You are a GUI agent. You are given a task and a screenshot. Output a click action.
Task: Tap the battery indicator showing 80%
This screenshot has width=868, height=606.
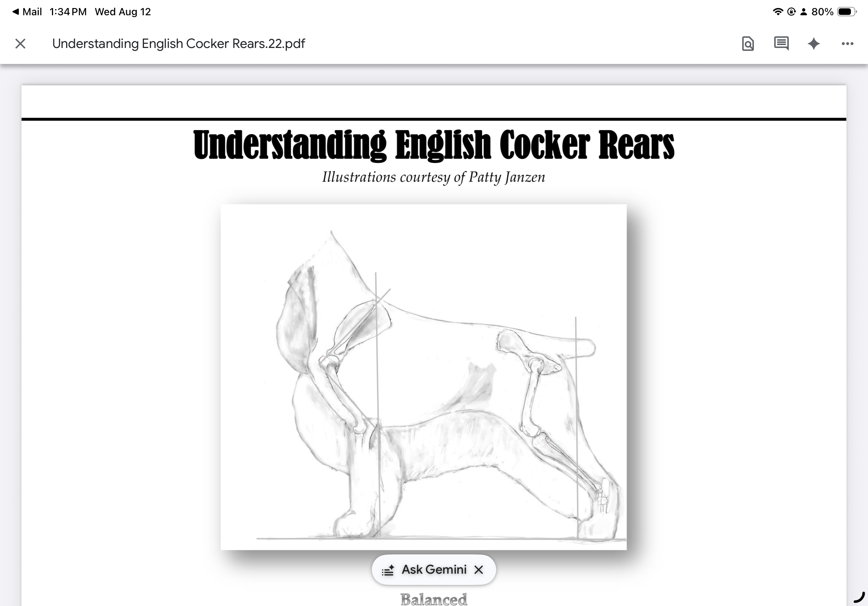click(833, 12)
